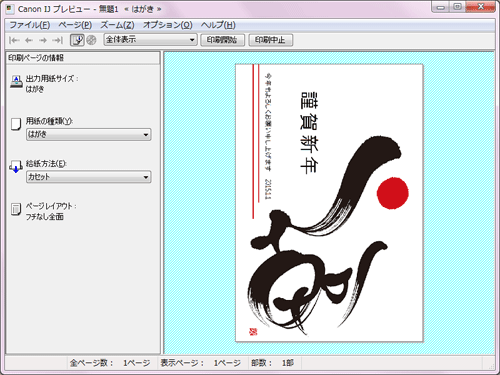Open the オプション(O) menu
Screen dimensions: 500x375
coord(168,25)
